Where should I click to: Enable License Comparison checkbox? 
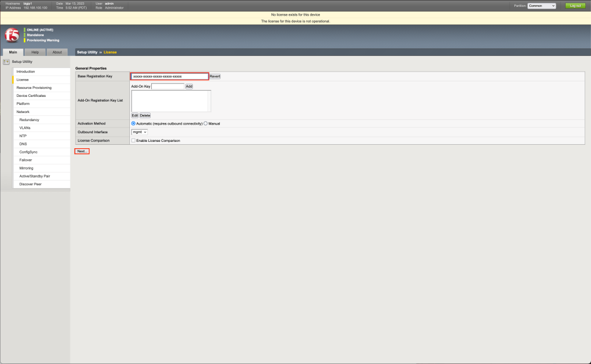(x=133, y=141)
